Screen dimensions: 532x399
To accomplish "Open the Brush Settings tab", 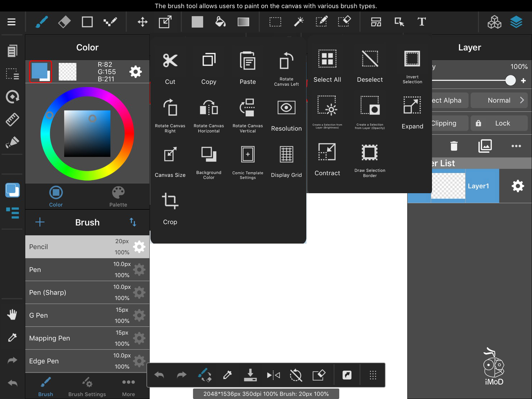I will click(x=87, y=386).
